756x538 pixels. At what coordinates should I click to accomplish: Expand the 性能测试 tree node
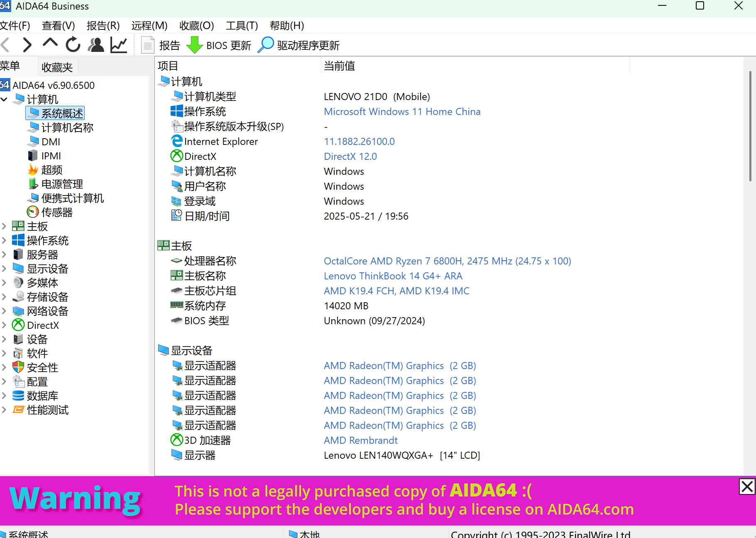(x=4, y=410)
